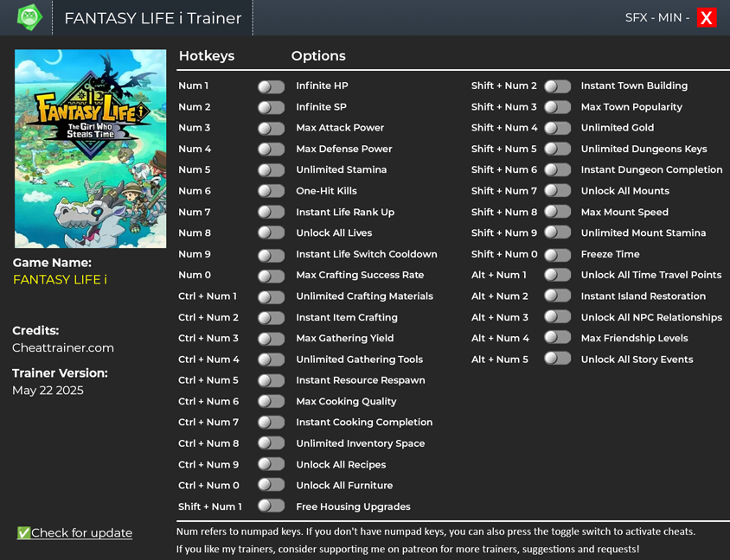Click the Shift + Num 4 hotkey text
This screenshot has height=560, width=730.
(x=504, y=127)
